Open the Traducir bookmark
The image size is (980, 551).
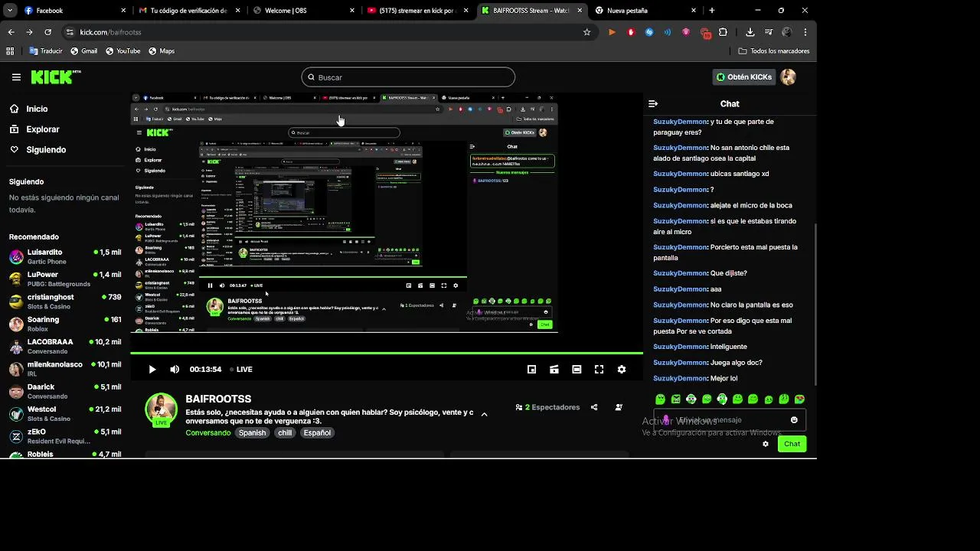point(45,51)
